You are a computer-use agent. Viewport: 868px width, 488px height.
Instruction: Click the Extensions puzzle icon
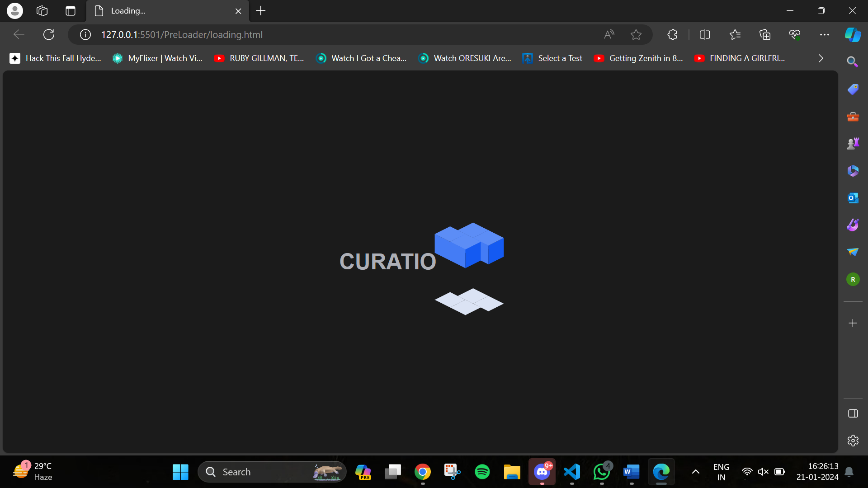pos(672,35)
